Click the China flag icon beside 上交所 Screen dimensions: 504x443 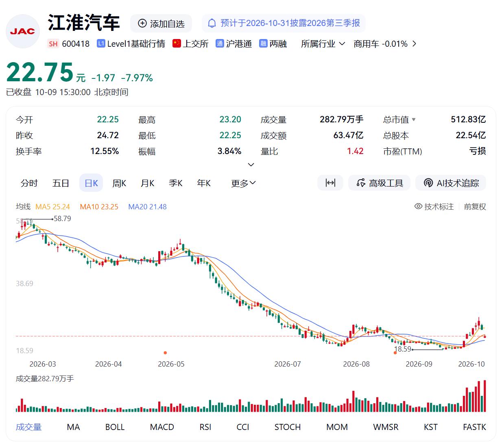click(177, 43)
